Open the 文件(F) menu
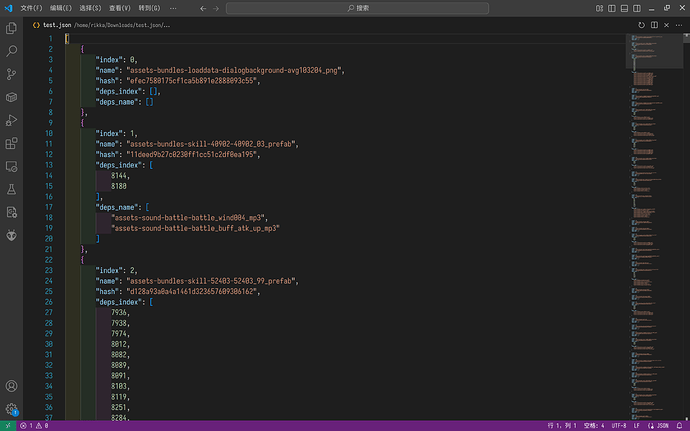This screenshot has height=431, width=690. 31,8
